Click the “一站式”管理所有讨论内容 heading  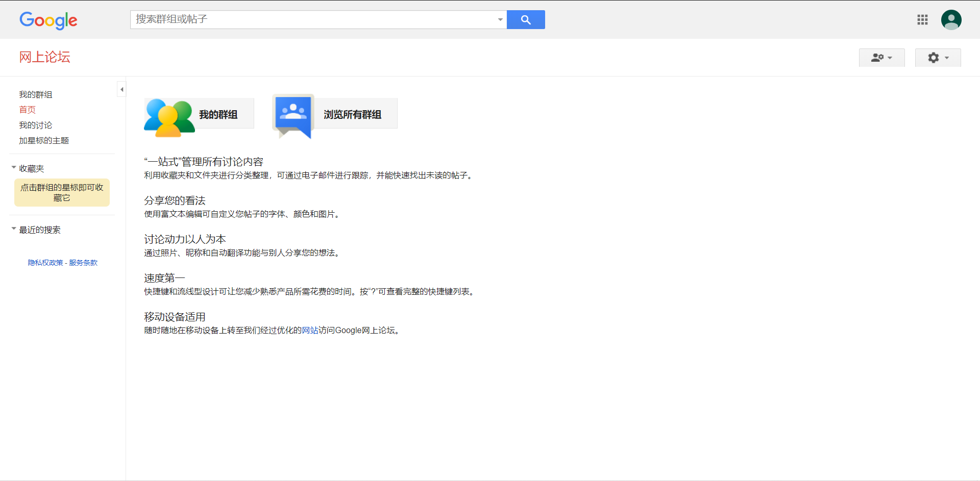(x=204, y=162)
